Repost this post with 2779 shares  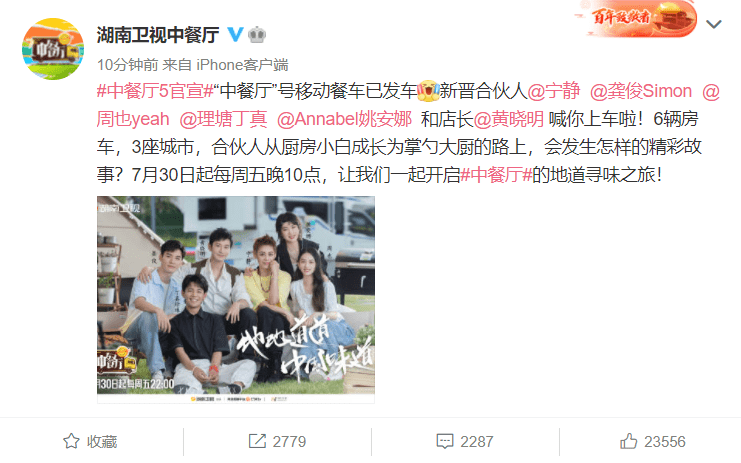pyautogui.click(x=277, y=441)
